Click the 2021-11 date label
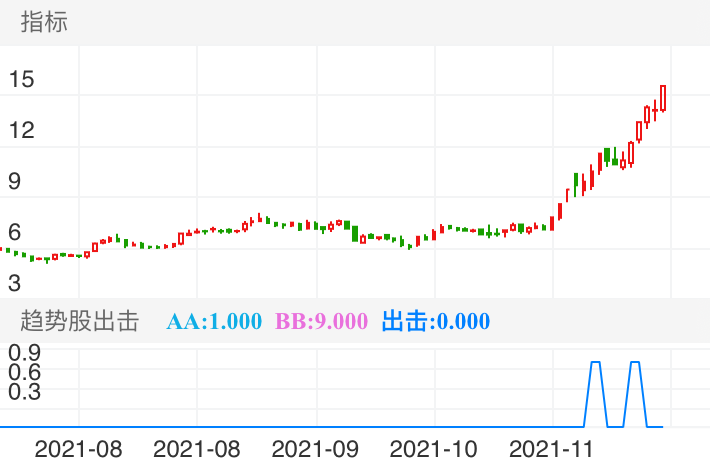This screenshot has height=472, width=710. [x=552, y=448]
